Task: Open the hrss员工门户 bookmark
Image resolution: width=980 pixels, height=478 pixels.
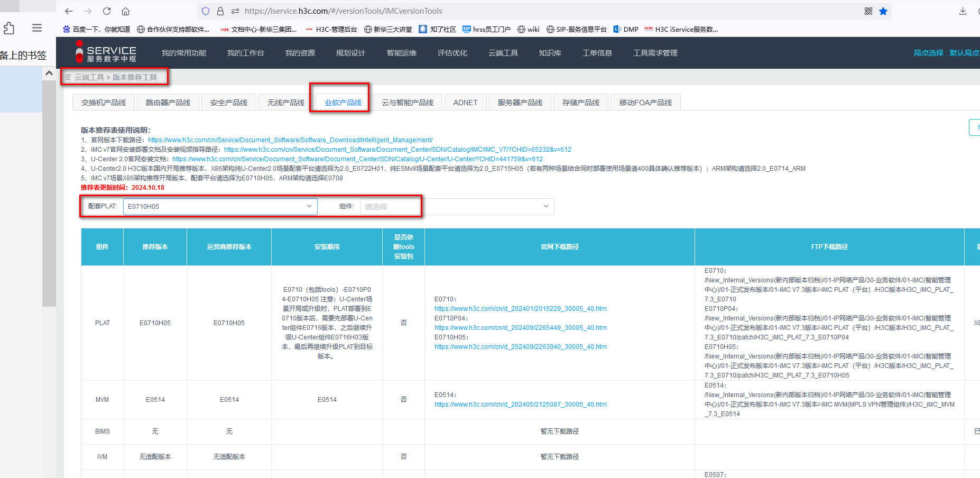Action: 486,29
